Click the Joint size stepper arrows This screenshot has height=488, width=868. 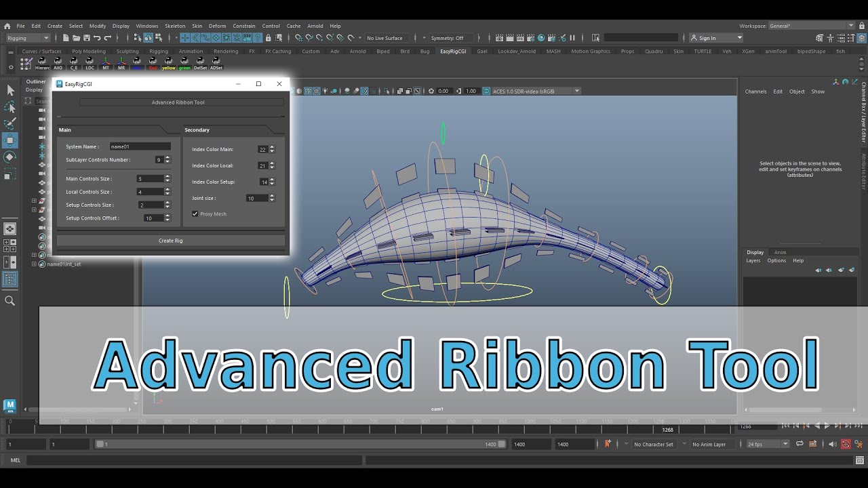click(272, 198)
